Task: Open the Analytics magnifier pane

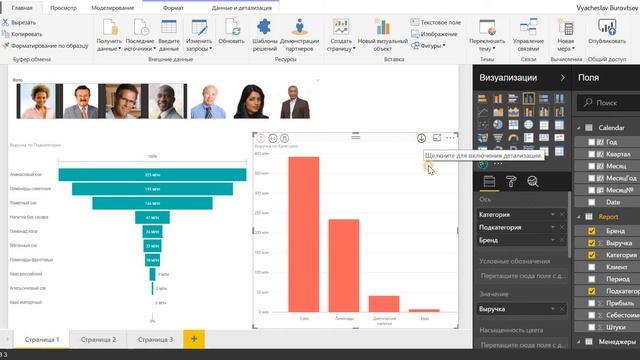Action: tap(533, 182)
